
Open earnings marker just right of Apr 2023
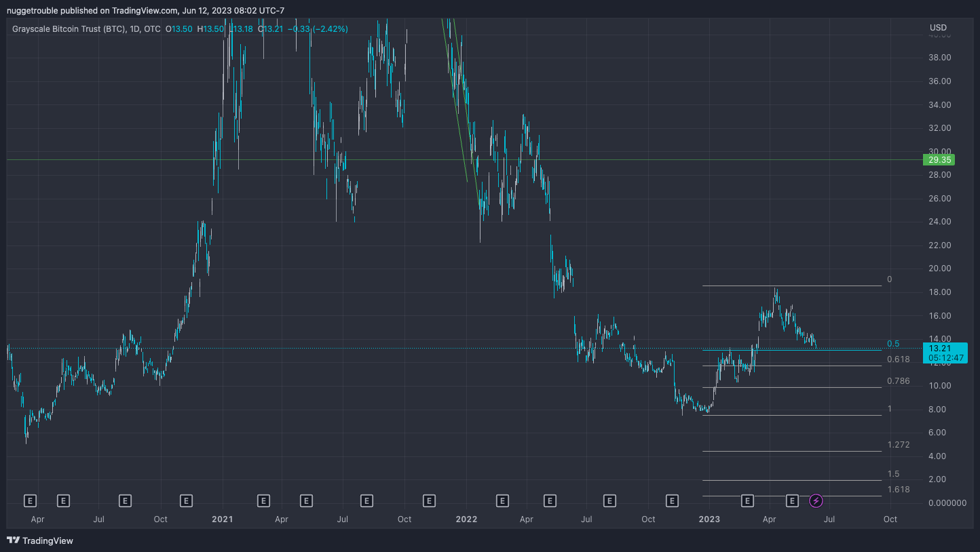[792, 501]
